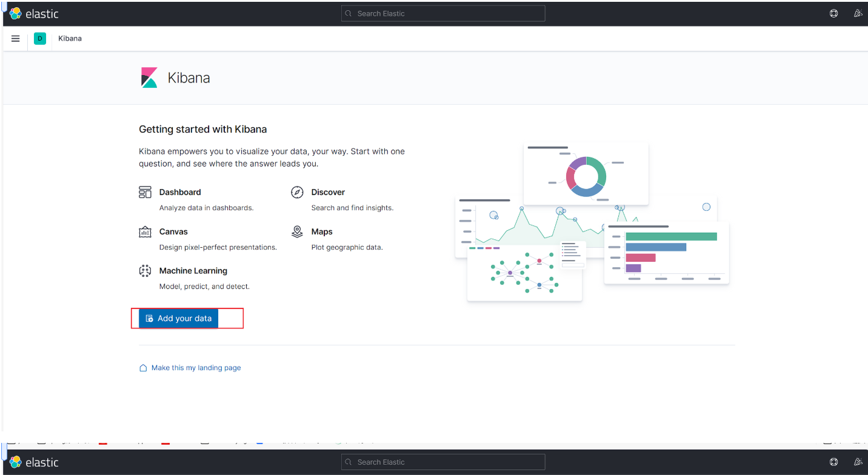
Task: Open the green D space avatar
Action: coord(40,39)
